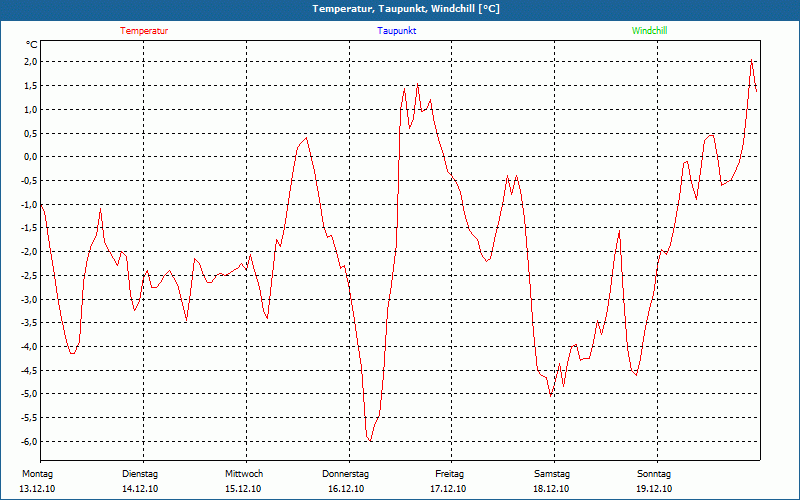Click the date 19.12.10
This screenshot has height=500, width=800.
coord(654,489)
